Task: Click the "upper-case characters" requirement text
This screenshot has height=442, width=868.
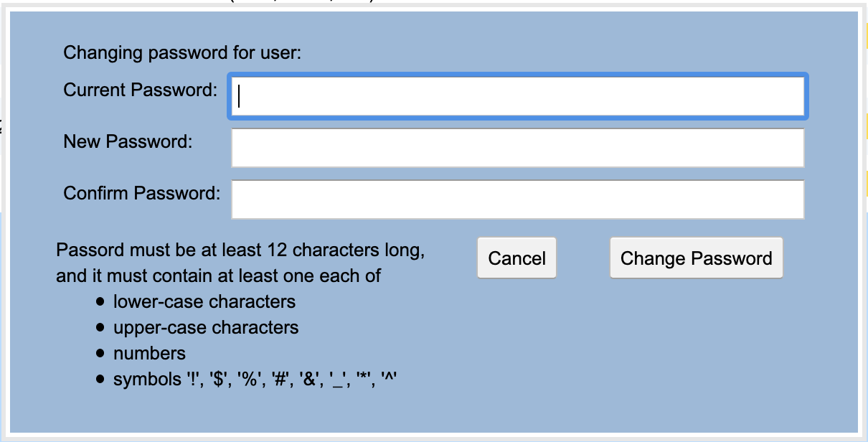Action: (x=206, y=328)
